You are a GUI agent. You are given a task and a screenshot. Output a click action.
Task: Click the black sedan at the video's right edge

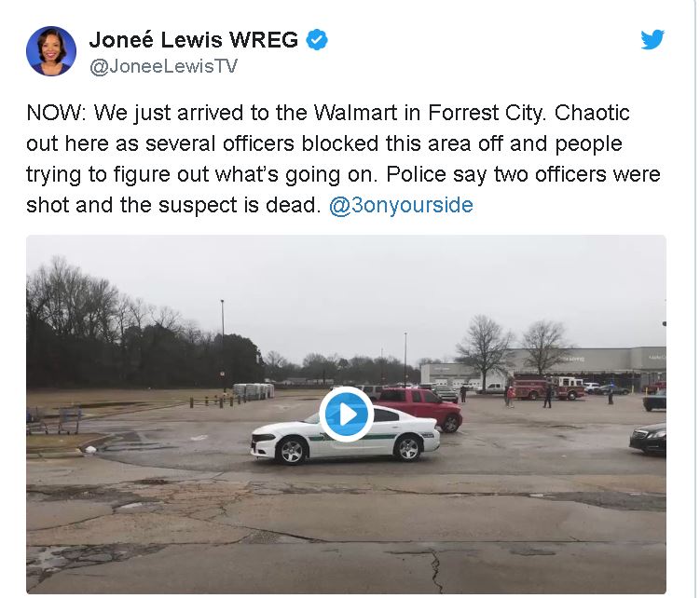pyautogui.click(x=648, y=439)
